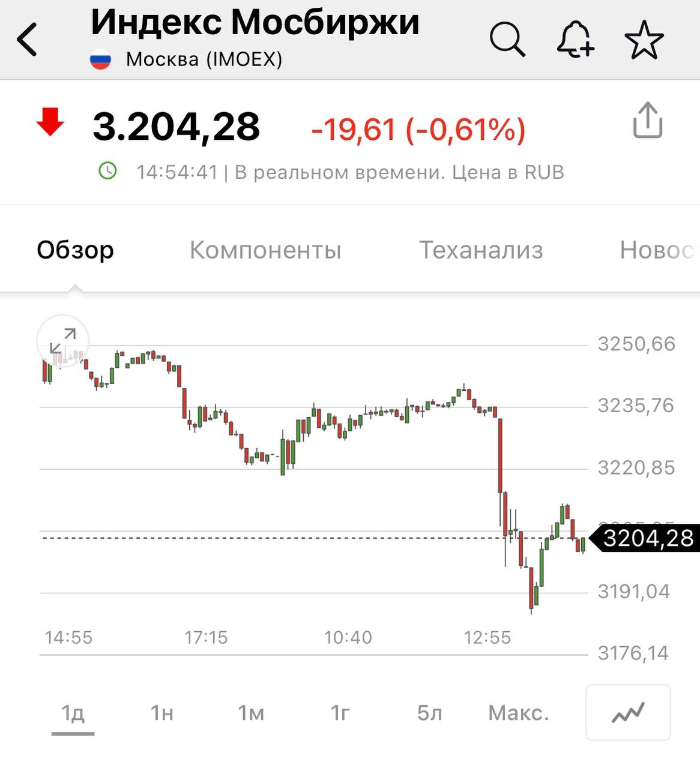Switch chart type with line icon

pyautogui.click(x=628, y=713)
